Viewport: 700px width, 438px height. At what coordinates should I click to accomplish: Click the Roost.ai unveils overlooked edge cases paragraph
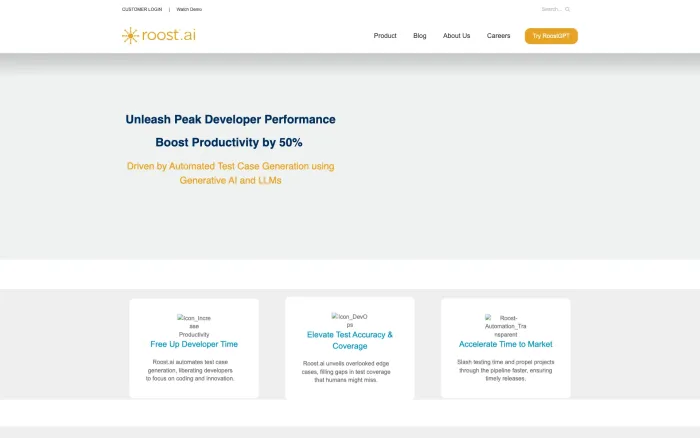[x=346, y=372]
